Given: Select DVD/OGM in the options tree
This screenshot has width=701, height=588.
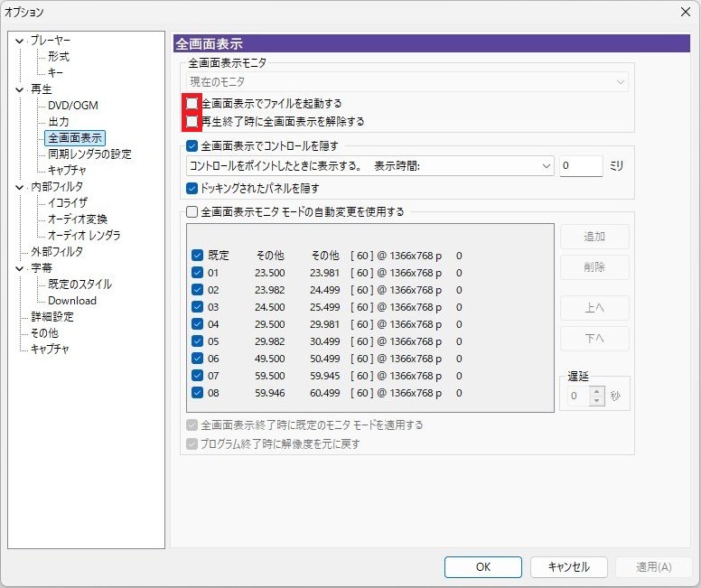Looking at the screenshot, I should [73, 106].
